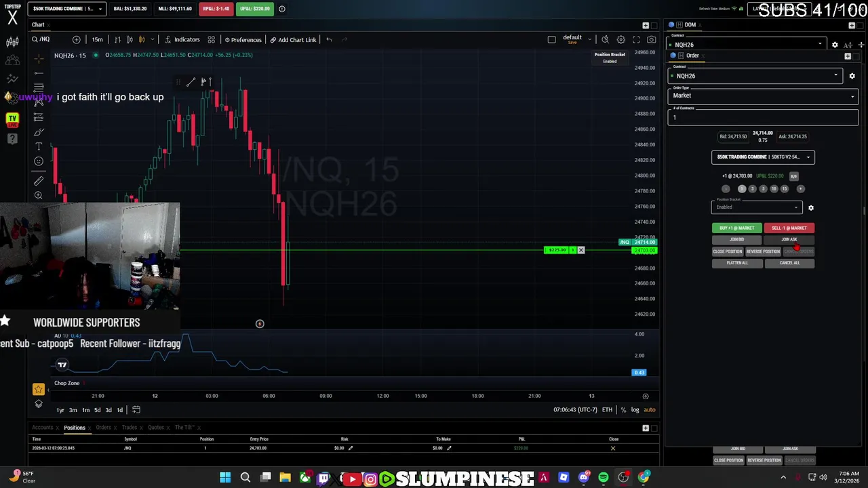Select the trend line drawing tool
868x488 pixels.
tap(39, 73)
